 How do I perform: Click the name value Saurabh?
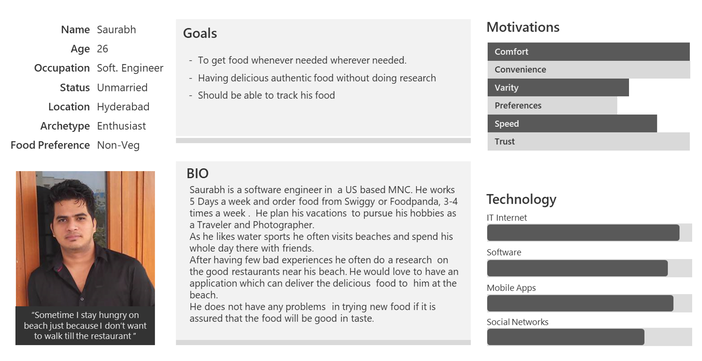coord(116,30)
